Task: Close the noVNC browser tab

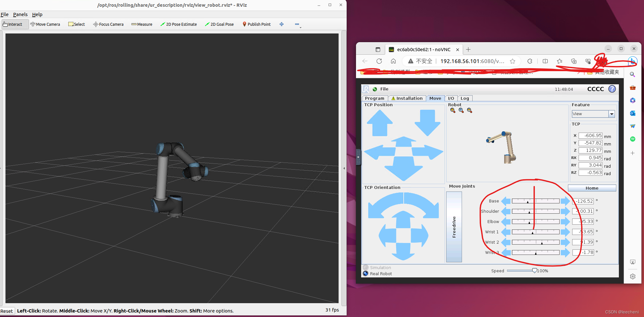Action: [x=457, y=50]
